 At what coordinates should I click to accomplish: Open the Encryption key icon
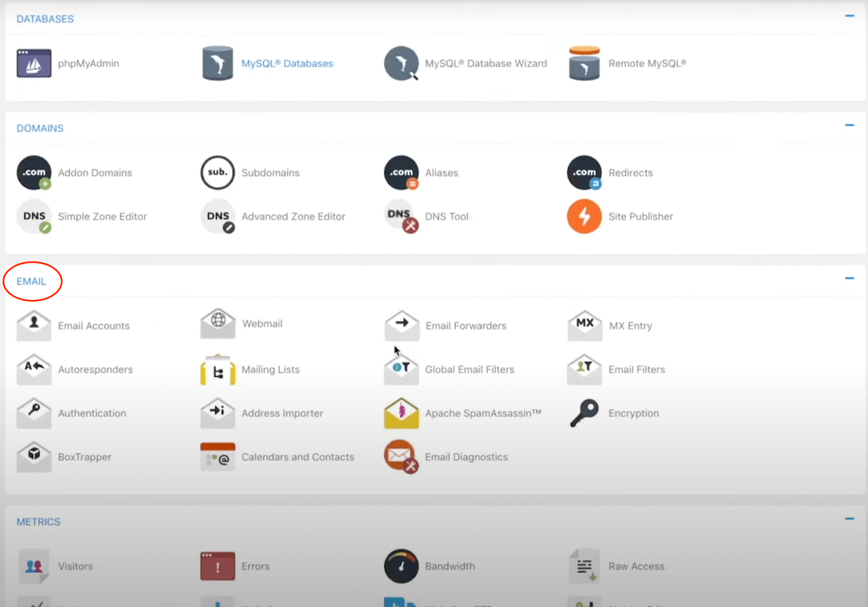584,413
